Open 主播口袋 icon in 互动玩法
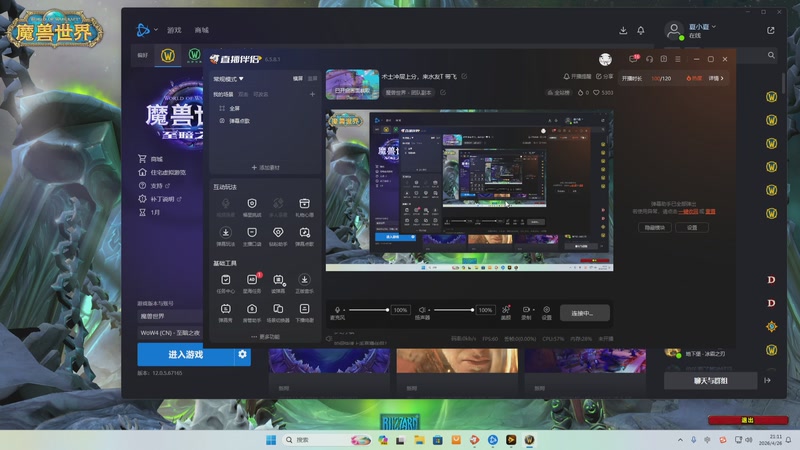The height and width of the screenshot is (450, 800). pos(252,233)
